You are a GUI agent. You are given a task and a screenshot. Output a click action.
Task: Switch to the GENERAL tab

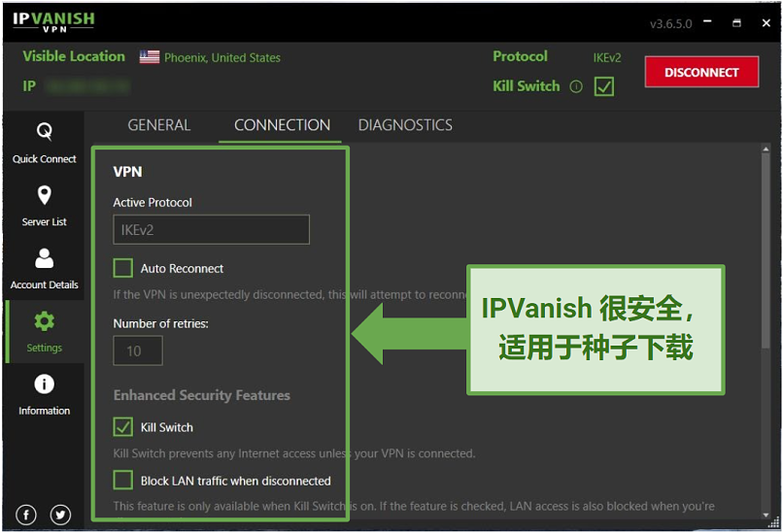click(158, 125)
